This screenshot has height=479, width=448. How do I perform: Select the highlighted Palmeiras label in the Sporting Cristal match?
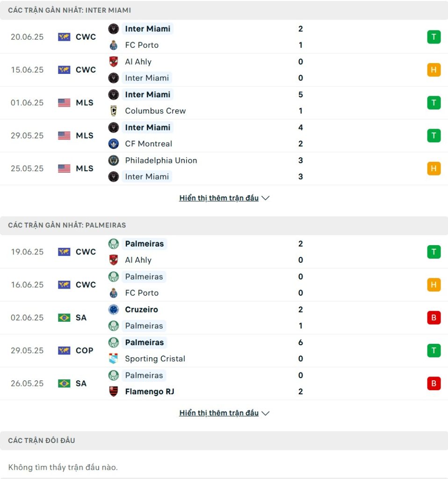click(x=144, y=342)
